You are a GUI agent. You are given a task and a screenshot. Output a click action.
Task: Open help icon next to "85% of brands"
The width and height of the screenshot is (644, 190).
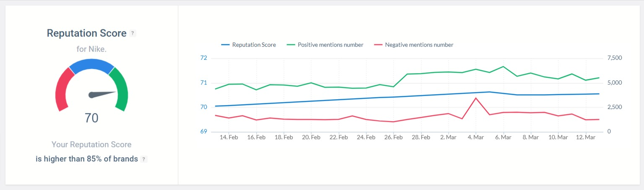(x=144, y=159)
